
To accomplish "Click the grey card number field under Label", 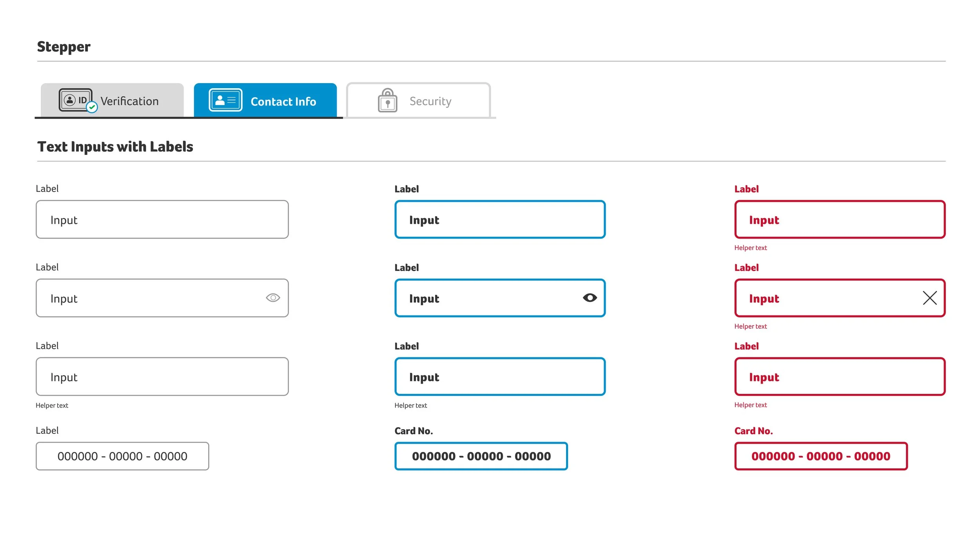I will tap(122, 456).
